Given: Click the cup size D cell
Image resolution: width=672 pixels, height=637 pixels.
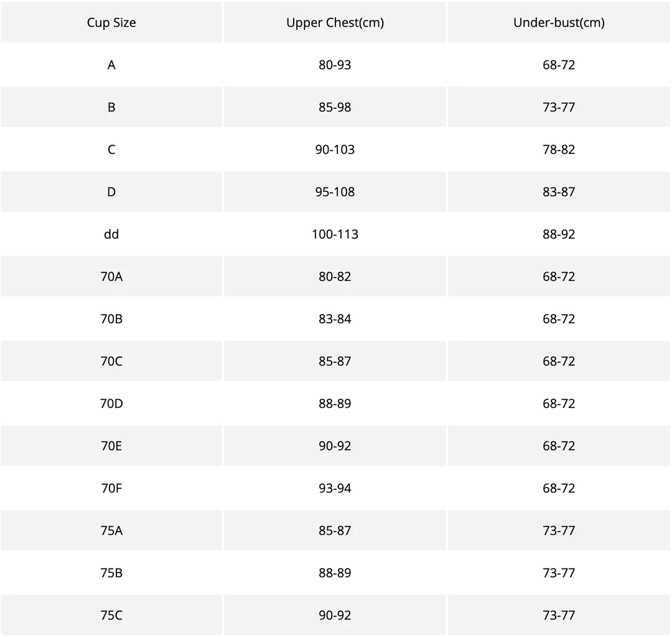Looking at the screenshot, I should tap(111, 192).
